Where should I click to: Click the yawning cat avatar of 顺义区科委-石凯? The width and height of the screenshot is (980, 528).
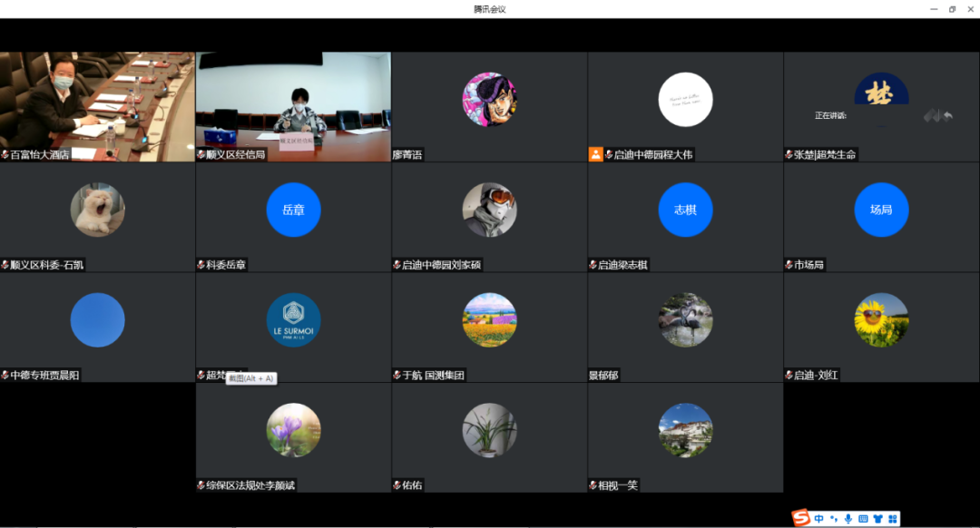(x=97, y=210)
